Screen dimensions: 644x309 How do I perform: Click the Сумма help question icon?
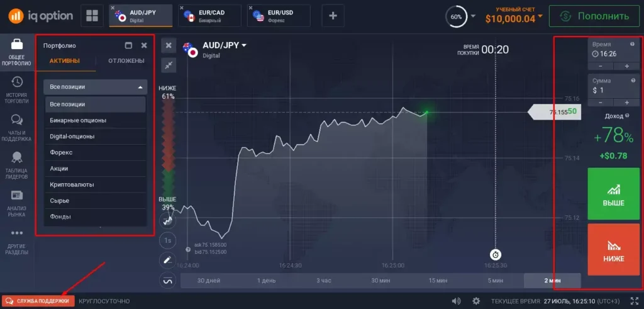tap(632, 81)
